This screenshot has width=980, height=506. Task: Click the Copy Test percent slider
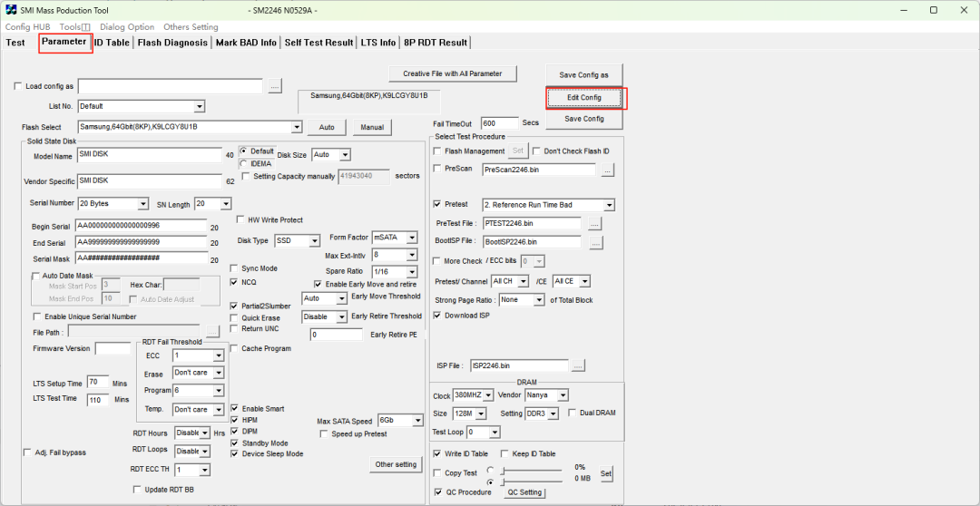coord(530,469)
